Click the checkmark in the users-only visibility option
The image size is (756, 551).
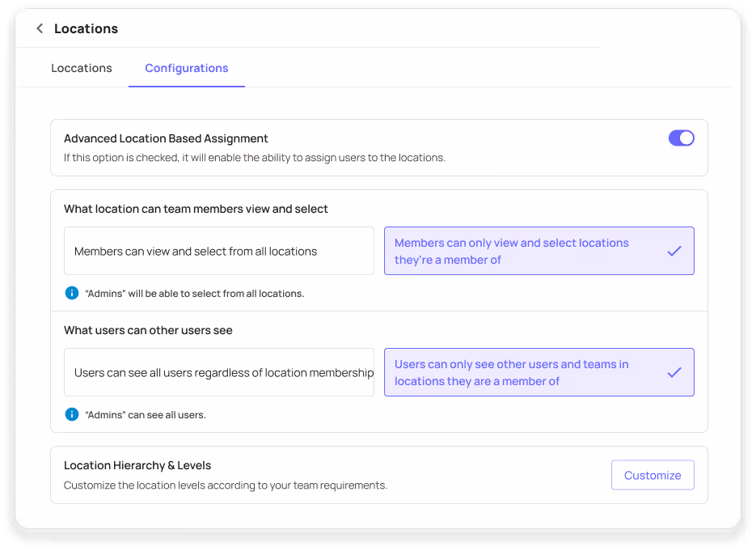pyautogui.click(x=674, y=372)
